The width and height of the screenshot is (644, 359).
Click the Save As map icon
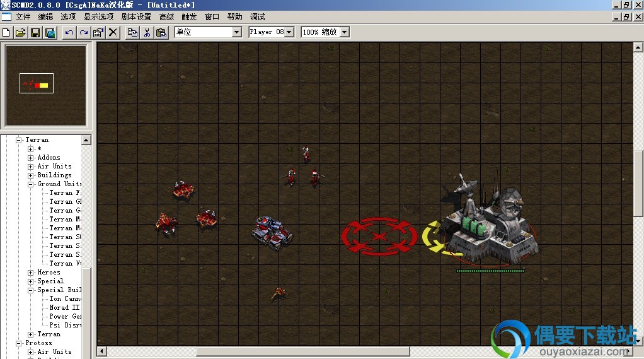pyautogui.click(x=50, y=32)
